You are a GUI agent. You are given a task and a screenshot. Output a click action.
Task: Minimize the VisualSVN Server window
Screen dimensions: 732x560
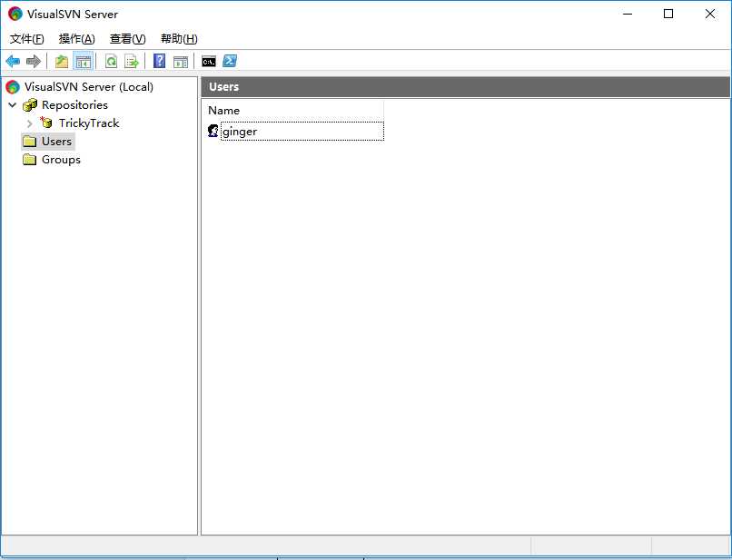click(628, 14)
